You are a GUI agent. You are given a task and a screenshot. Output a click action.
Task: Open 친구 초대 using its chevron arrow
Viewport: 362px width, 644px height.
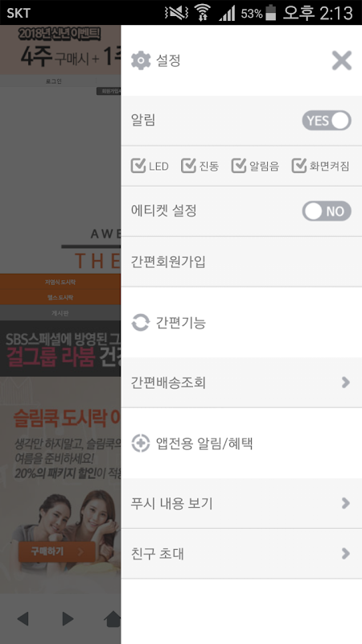tap(346, 554)
